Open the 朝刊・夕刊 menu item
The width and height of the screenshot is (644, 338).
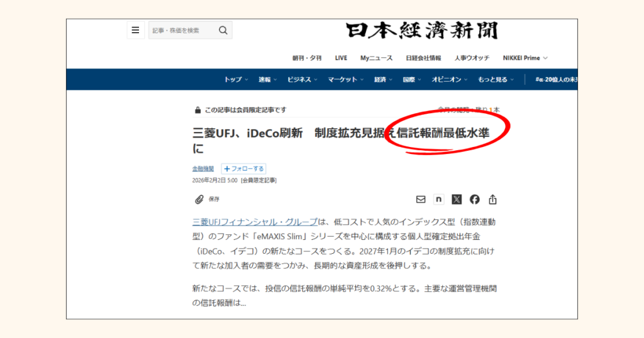tap(306, 58)
